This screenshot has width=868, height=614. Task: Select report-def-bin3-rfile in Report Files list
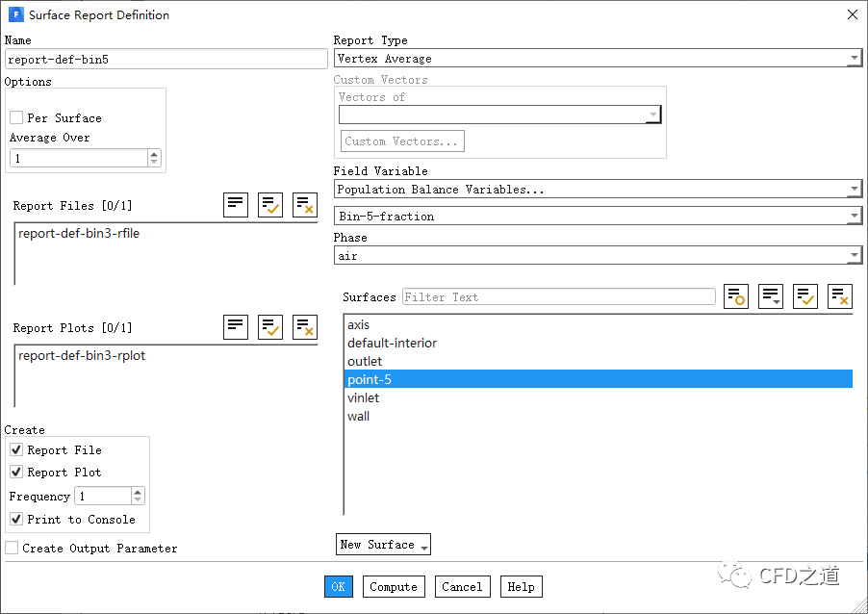click(79, 234)
